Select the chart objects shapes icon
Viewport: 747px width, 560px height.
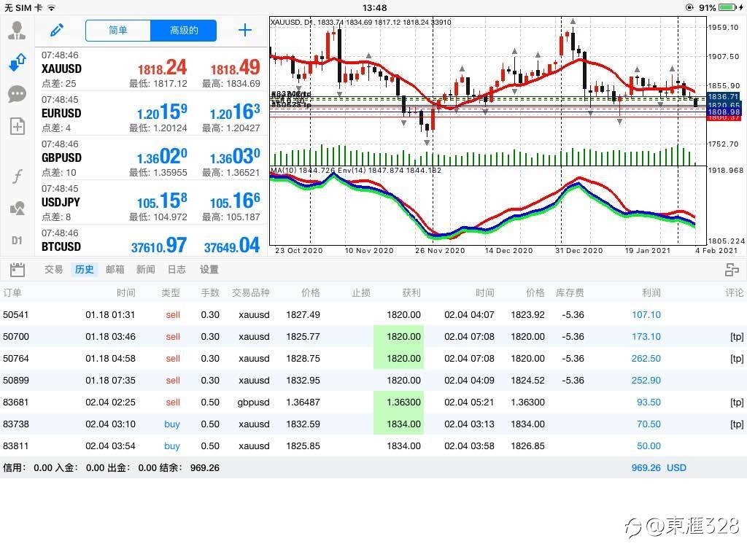17,209
